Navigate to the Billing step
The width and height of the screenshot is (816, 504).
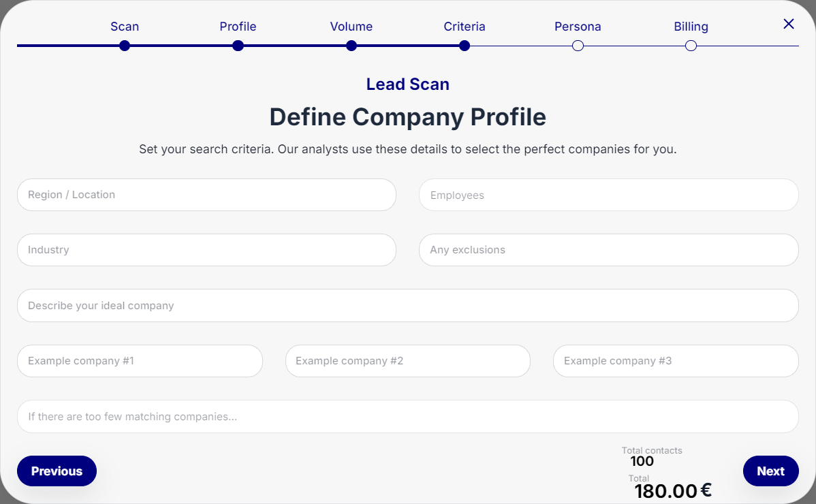click(x=691, y=27)
